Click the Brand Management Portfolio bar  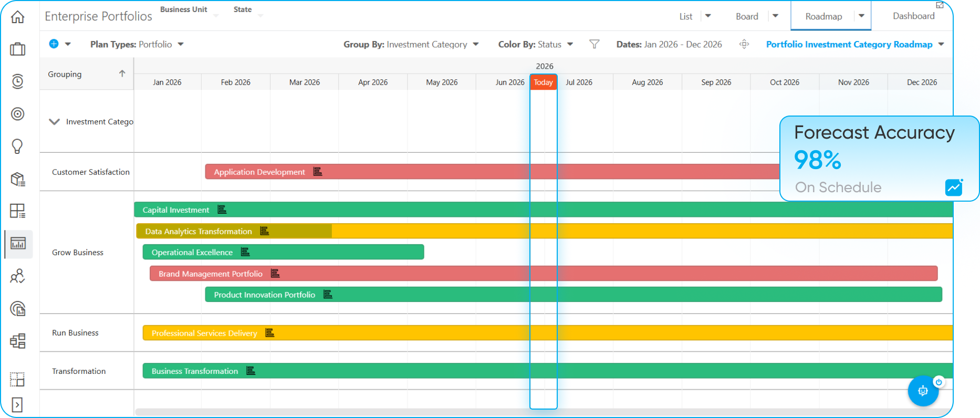point(544,274)
